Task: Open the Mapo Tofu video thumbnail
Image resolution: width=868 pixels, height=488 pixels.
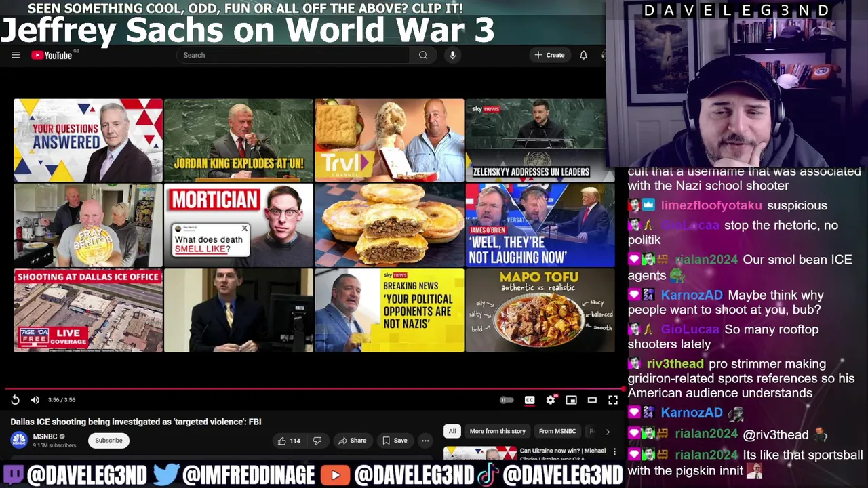Action: 540,310
